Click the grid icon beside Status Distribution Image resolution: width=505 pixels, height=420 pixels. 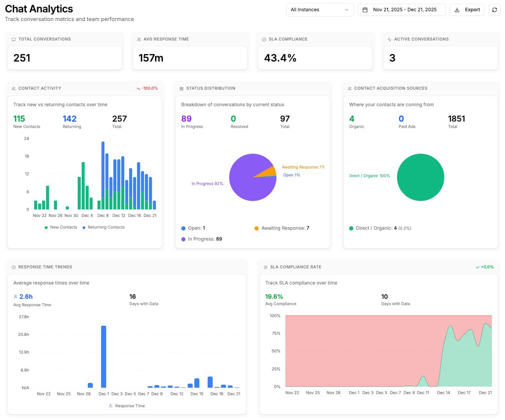pos(182,88)
